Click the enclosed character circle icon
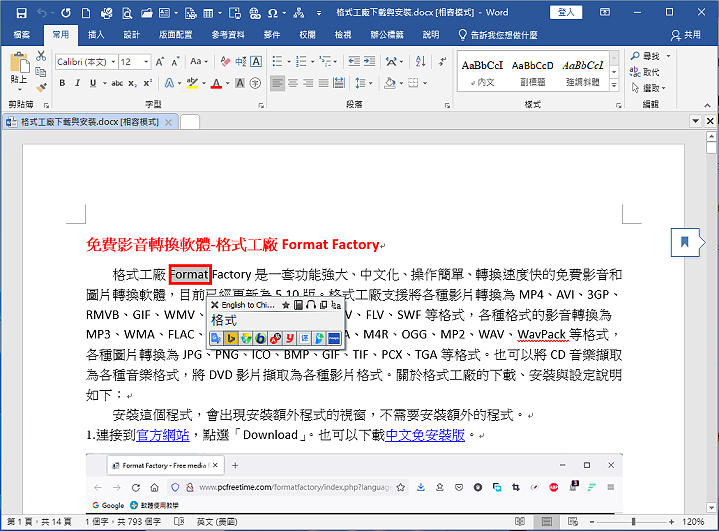Screen dimensions: 719x531 coord(255,83)
